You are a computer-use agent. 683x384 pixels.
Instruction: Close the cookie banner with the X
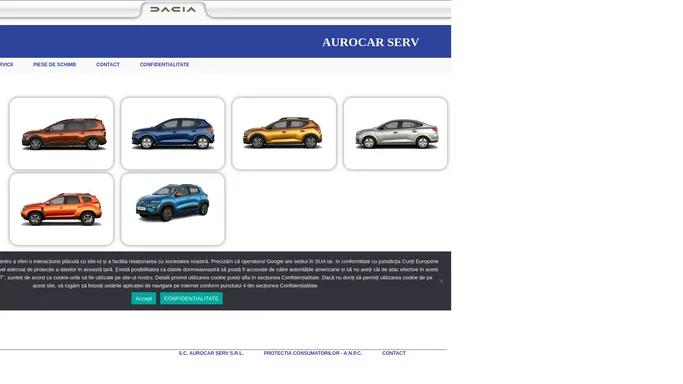click(x=441, y=281)
